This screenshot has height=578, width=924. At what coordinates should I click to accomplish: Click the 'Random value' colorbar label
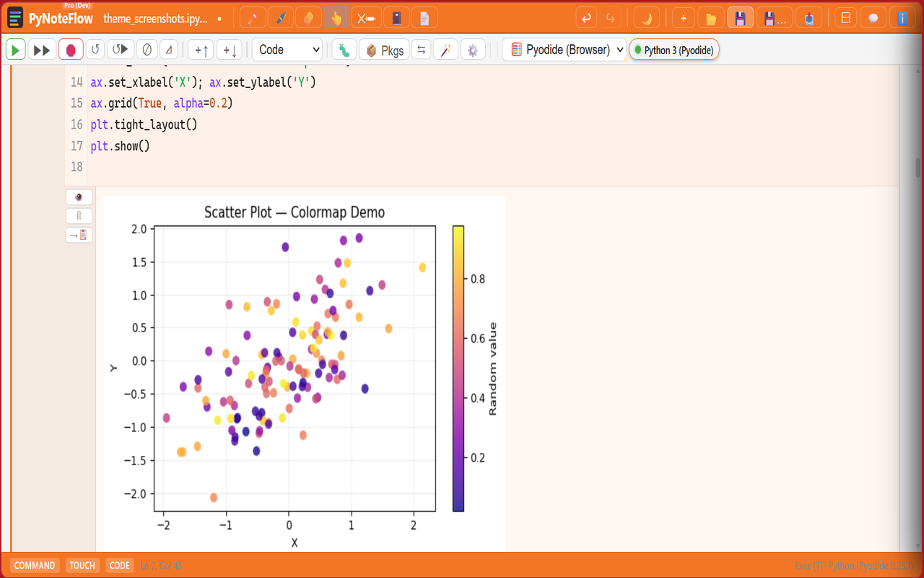[493, 368]
